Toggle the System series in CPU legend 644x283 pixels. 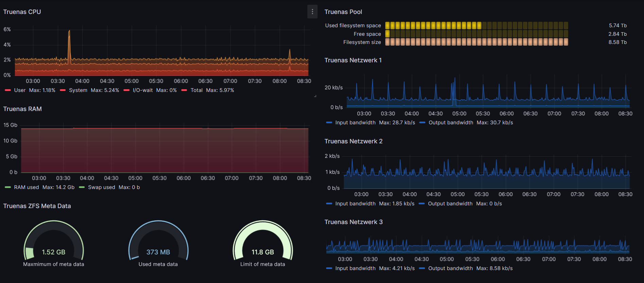pos(78,90)
